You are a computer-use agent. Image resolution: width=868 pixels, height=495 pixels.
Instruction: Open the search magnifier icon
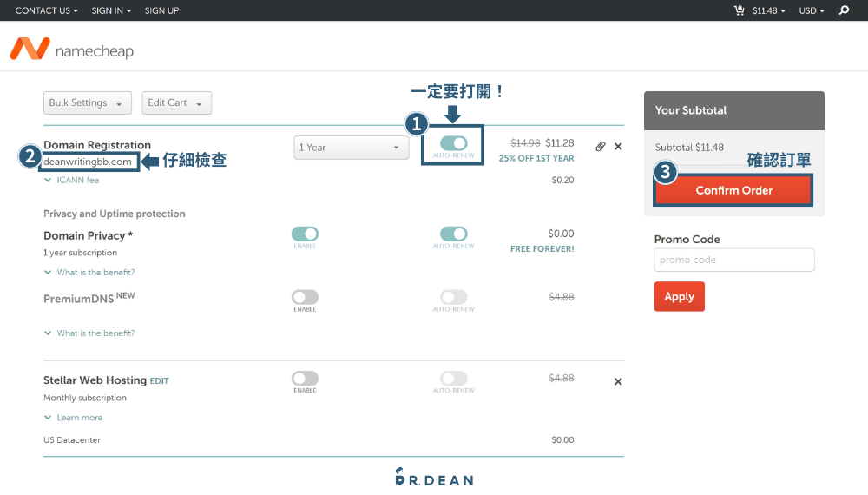coord(844,10)
